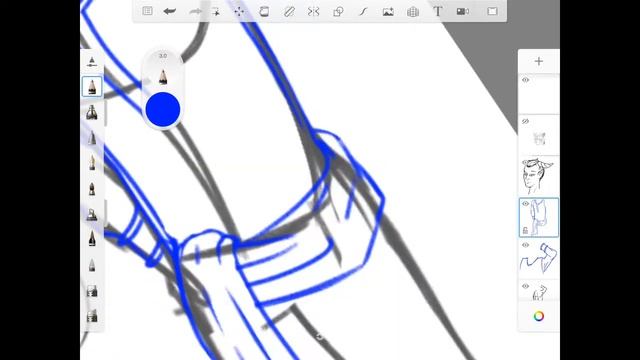Screen dimensions: 640x360
Task: Toggle eye on the bottom partial layer
Action: [x=526, y=286]
